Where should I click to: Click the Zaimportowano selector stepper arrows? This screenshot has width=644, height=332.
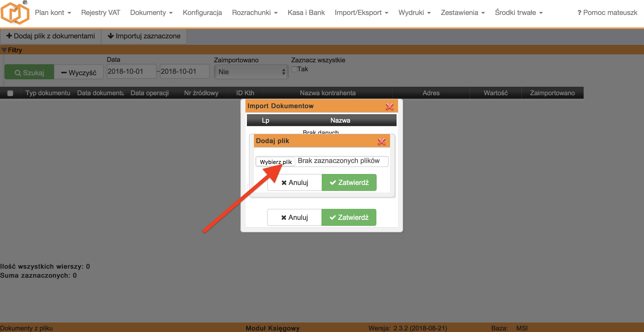click(x=284, y=72)
